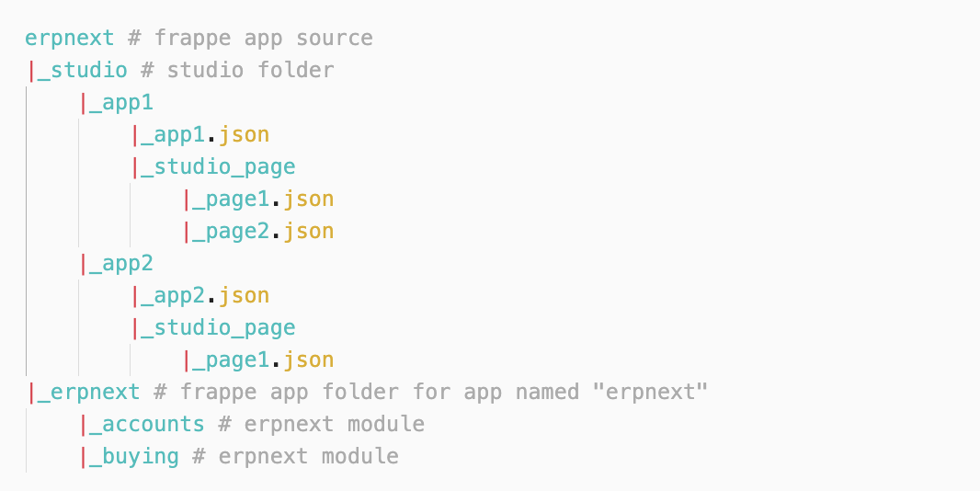This screenshot has width=980, height=491.
Task: Click the _studio_page folder under app1
Action: click(x=218, y=167)
